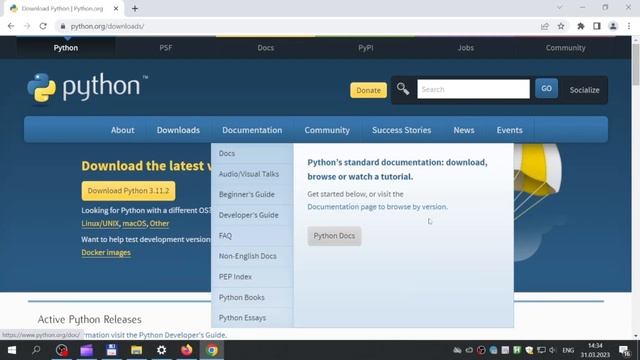Switch to the Python top tab

click(x=66, y=48)
